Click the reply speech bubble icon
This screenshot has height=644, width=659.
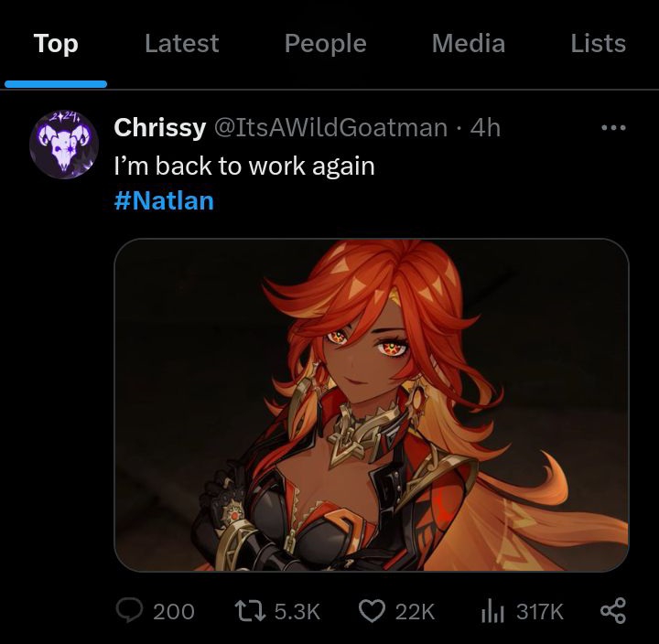point(129,610)
